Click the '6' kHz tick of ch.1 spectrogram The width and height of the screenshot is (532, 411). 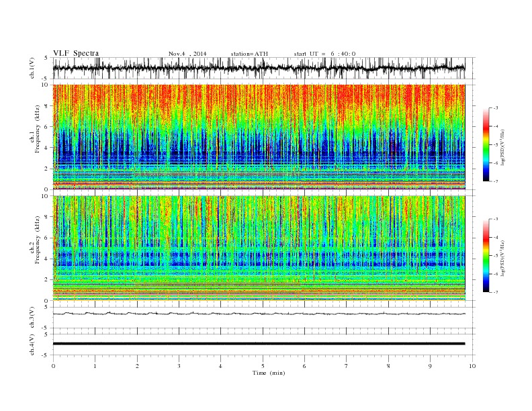point(47,127)
